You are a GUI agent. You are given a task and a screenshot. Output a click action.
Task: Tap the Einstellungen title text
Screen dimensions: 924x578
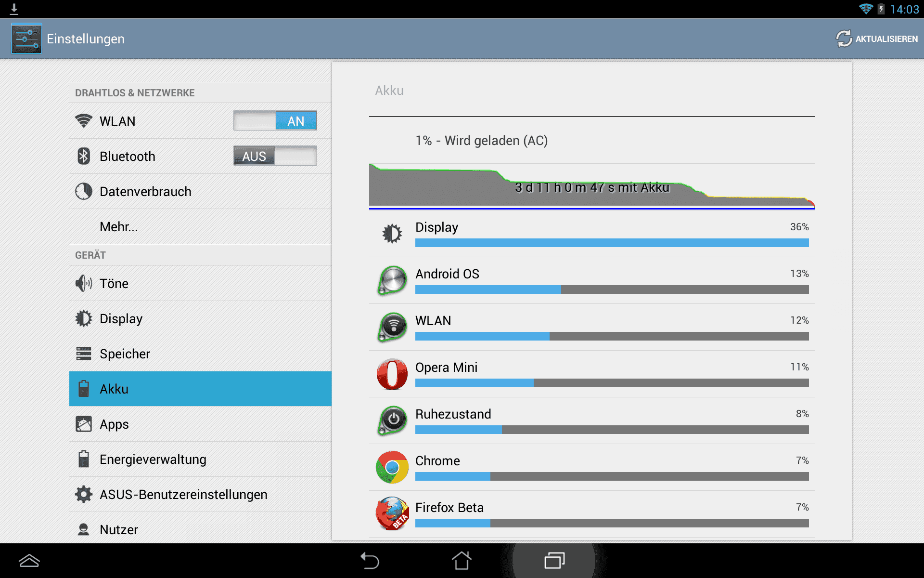(x=86, y=39)
